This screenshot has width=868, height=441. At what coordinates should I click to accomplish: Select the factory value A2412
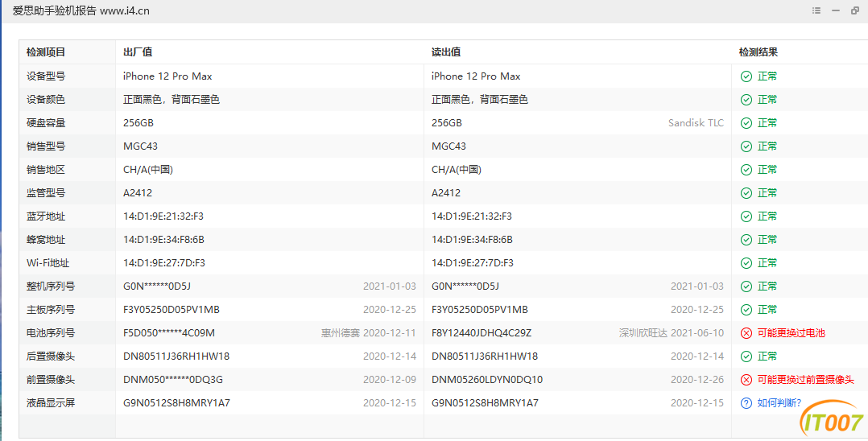pos(137,193)
